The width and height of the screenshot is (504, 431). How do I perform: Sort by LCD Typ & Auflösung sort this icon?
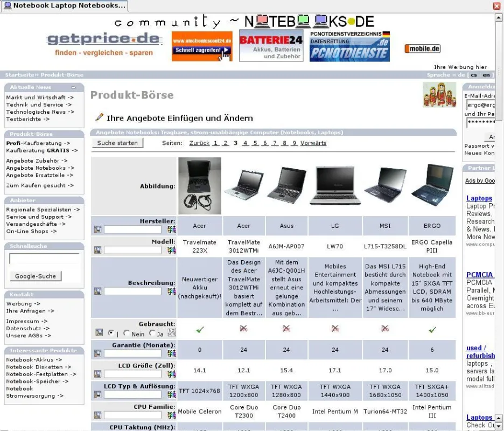pos(172,394)
